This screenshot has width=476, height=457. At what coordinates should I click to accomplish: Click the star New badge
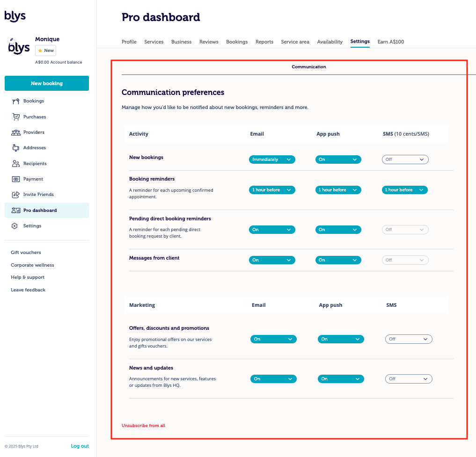(45, 51)
